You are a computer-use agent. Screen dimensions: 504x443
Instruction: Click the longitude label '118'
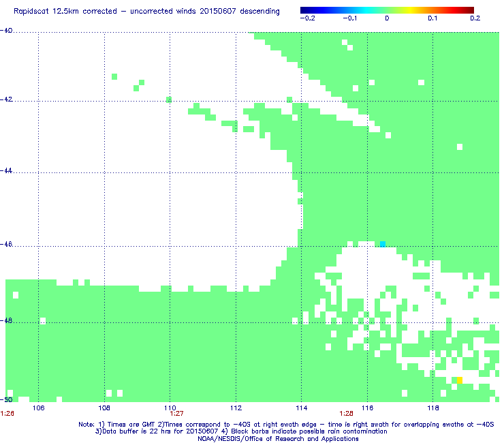pyautogui.click(x=433, y=408)
